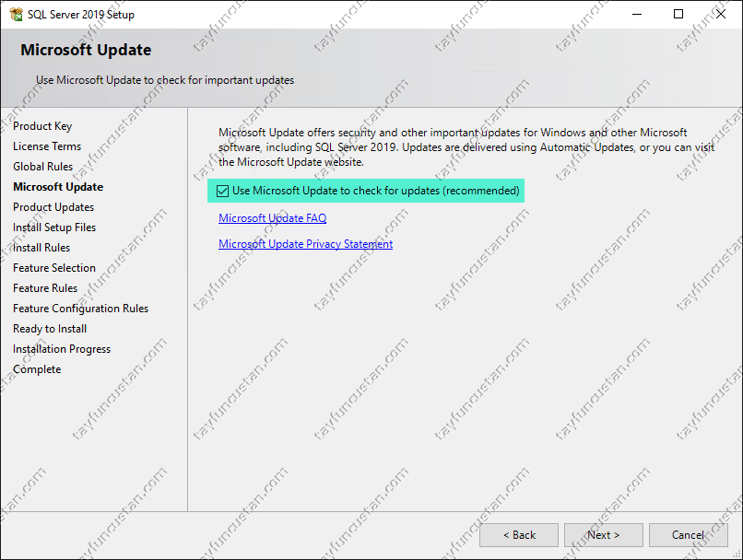The width and height of the screenshot is (743, 560).
Task: Close the SQL Server 2019 Setup window
Action: [x=721, y=14]
